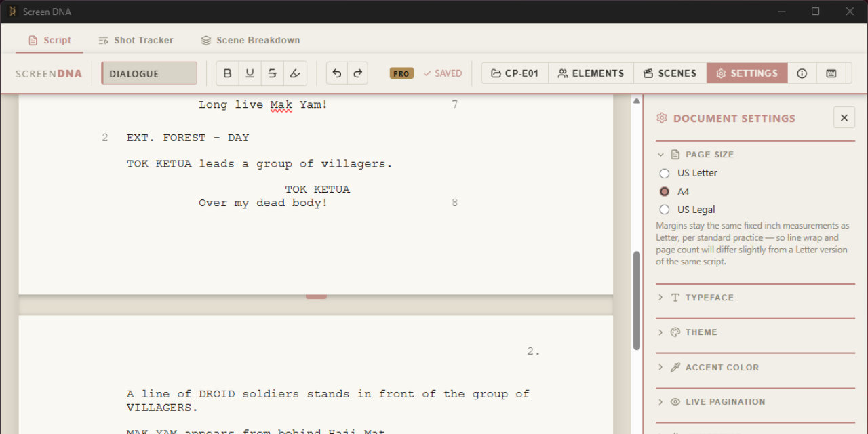Open the CP-E01 project file button
Screen dimensions: 868x434
click(x=515, y=73)
